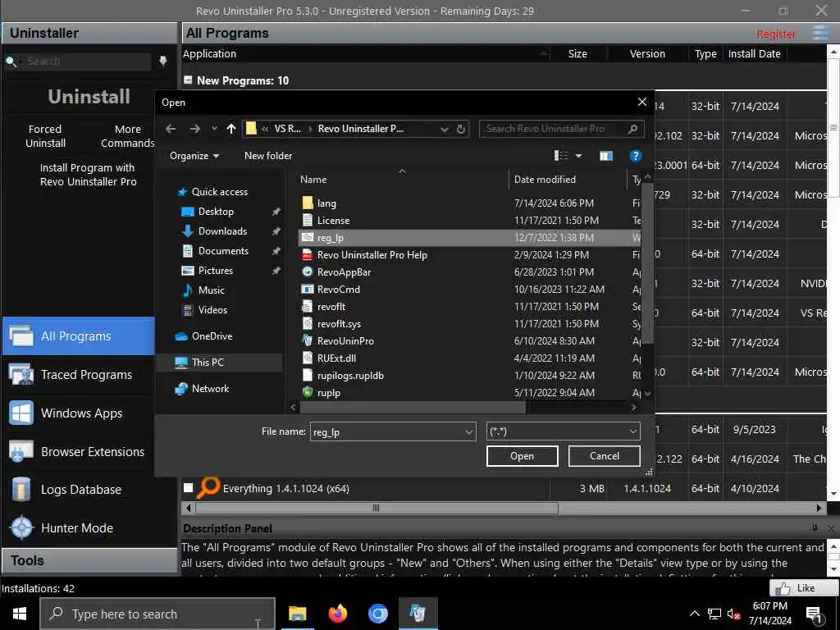The image size is (840, 630).
Task: Activate Hunter Mode
Action: click(78, 528)
